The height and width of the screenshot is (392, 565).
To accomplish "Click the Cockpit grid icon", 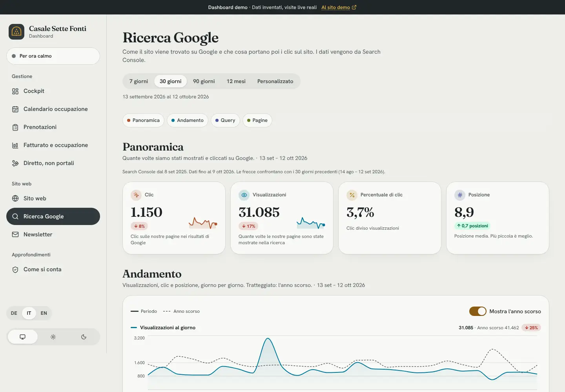I will 15,91.
